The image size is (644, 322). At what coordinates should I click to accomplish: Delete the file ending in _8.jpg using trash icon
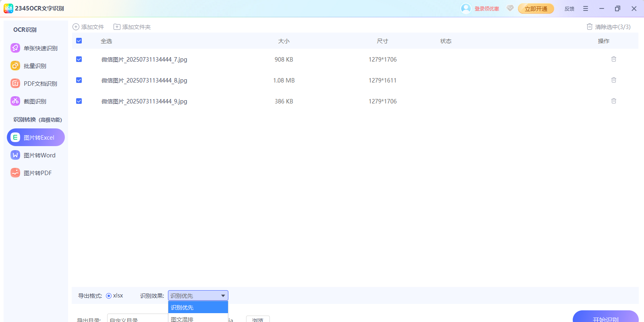[x=613, y=80]
